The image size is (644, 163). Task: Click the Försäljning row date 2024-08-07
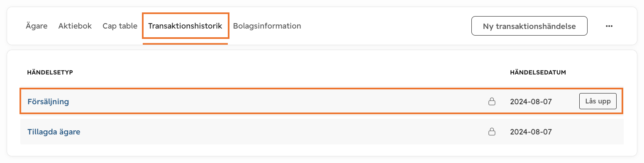pos(531,101)
